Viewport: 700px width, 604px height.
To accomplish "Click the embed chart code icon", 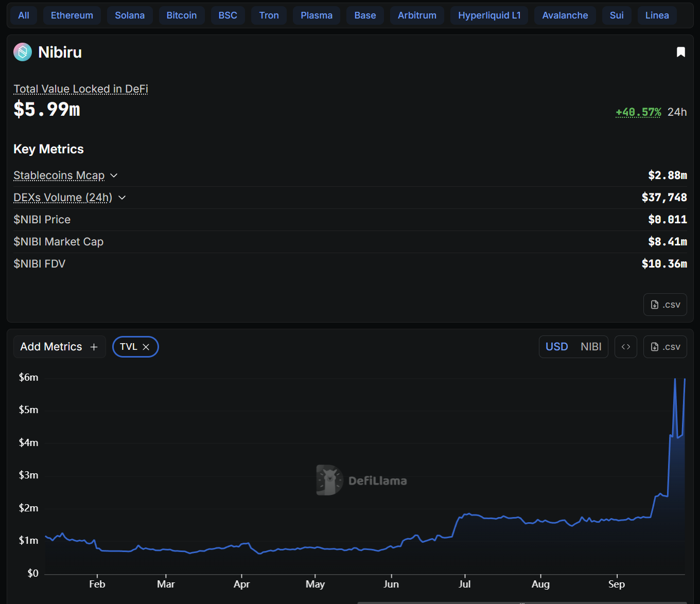I will click(x=625, y=347).
